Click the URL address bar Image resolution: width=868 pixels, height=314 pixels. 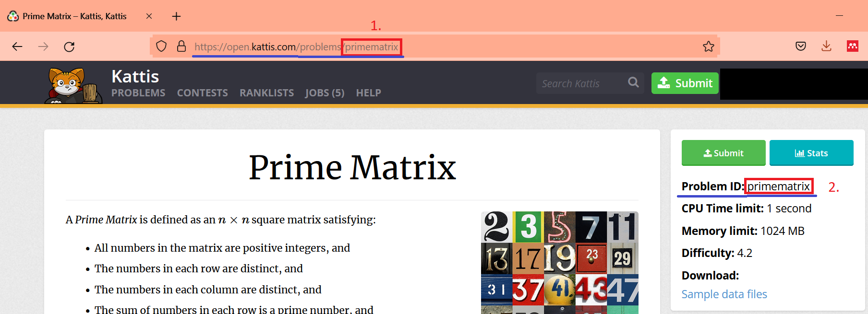pos(434,47)
